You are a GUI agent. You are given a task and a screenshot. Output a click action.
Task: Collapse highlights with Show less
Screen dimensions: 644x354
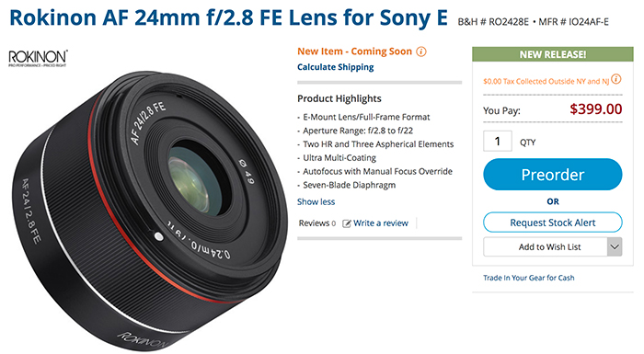pos(316,201)
